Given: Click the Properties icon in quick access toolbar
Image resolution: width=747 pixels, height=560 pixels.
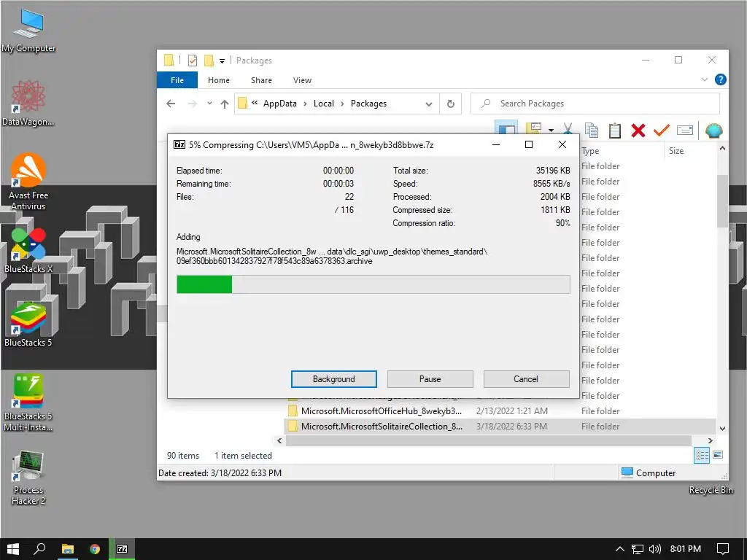Looking at the screenshot, I should (x=193, y=61).
